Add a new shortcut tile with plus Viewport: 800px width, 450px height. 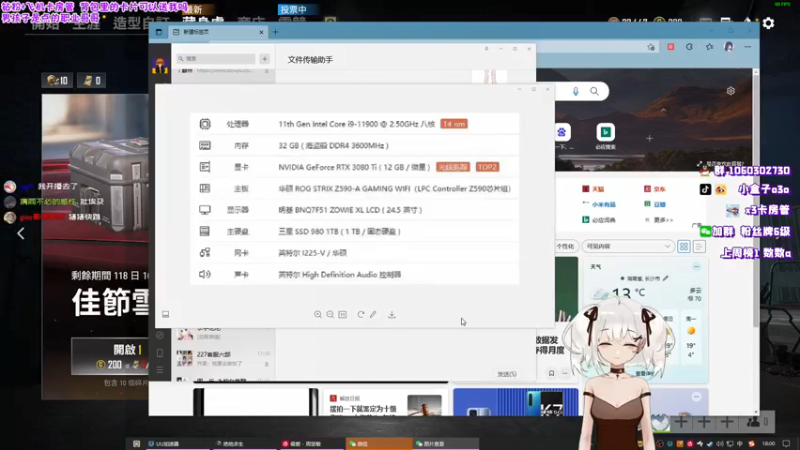(x=649, y=138)
